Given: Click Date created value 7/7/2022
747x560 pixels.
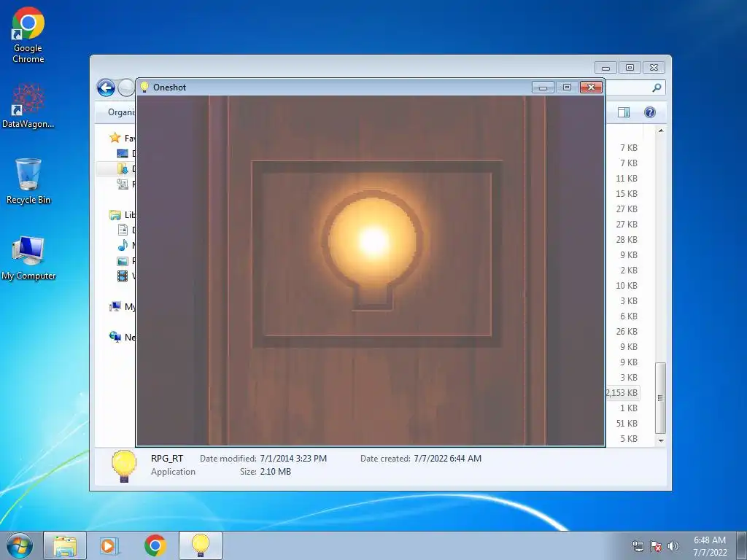Looking at the screenshot, I should pyautogui.click(x=447, y=459).
